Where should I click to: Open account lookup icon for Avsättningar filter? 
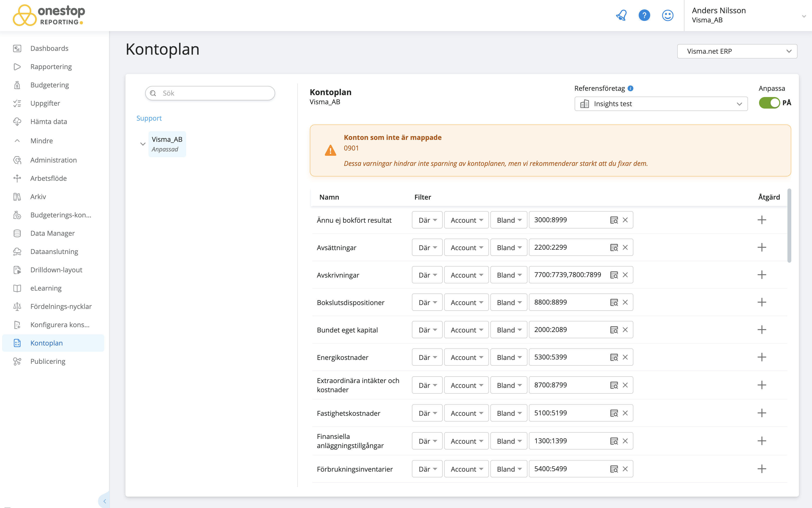point(614,247)
